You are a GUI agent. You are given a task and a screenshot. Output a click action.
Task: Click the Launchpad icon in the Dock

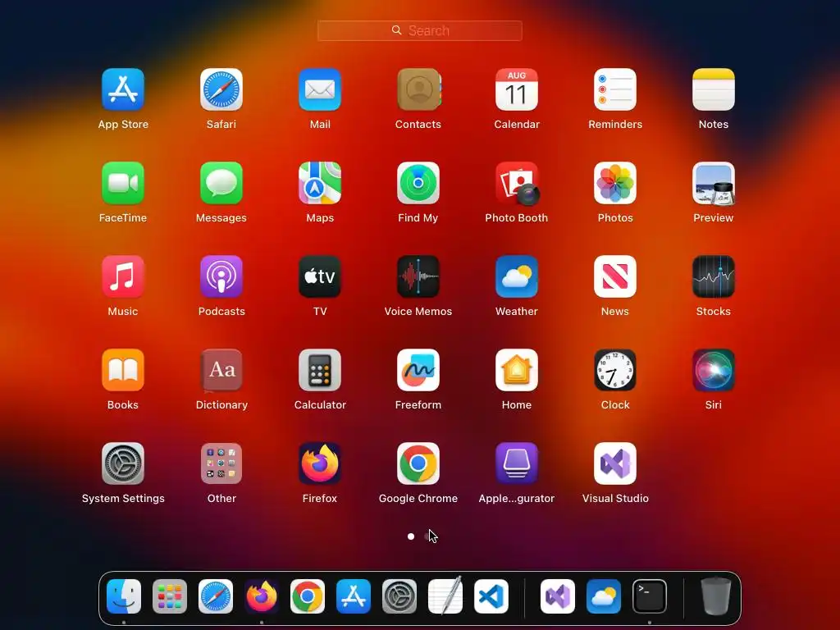click(x=170, y=596)
